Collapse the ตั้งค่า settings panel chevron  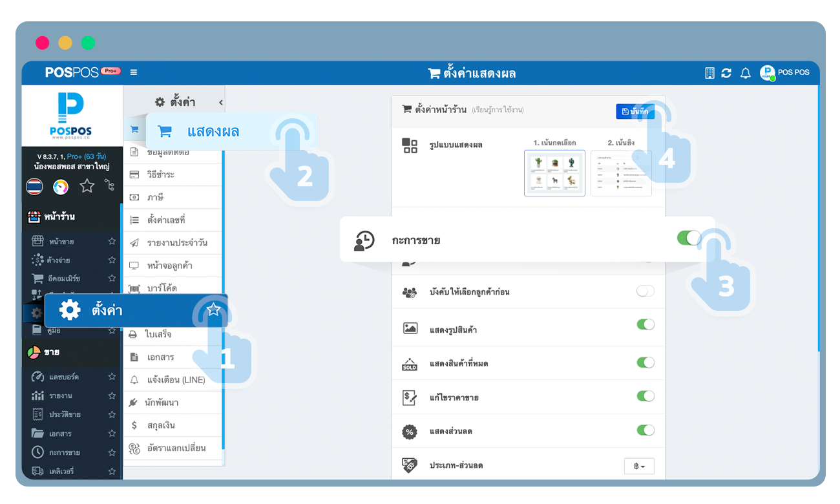click(220, 102)
